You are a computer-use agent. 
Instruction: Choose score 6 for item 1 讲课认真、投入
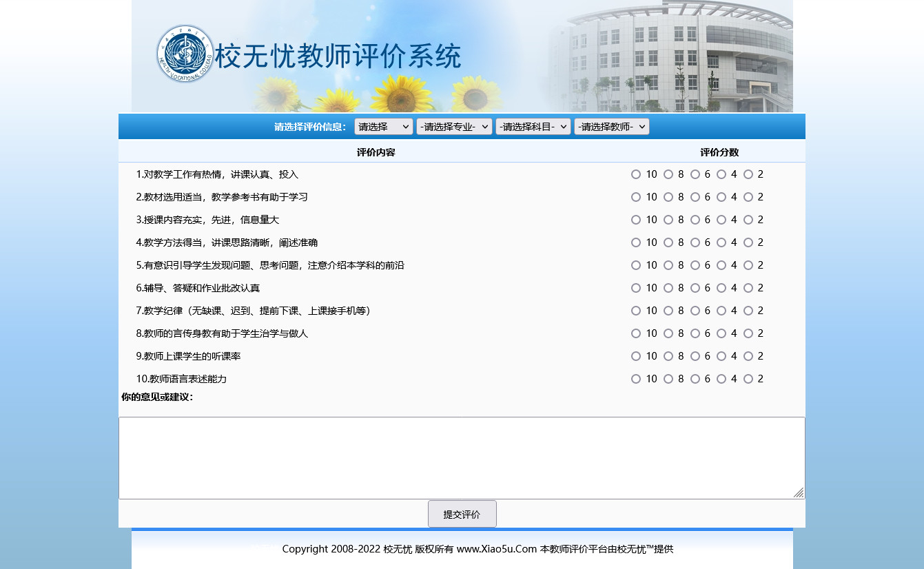[695, 174]
